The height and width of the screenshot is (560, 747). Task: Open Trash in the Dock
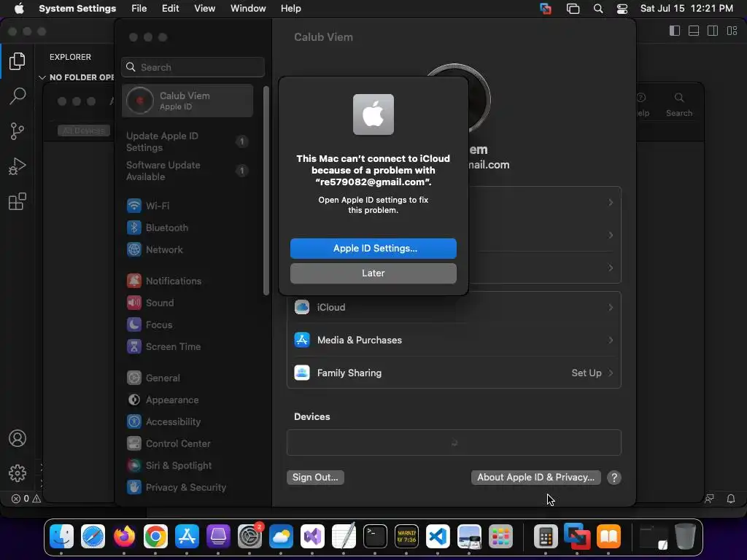tap(685, 537)
